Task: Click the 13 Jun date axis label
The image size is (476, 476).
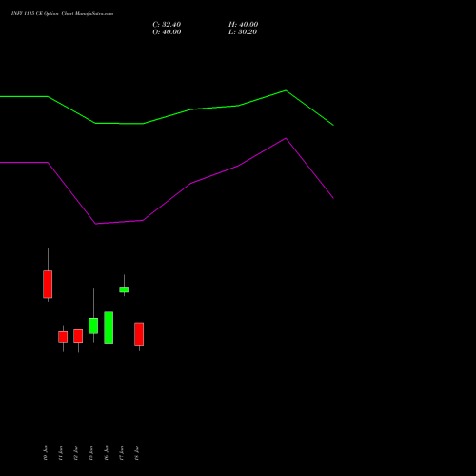Action: (x=91, y=453)
